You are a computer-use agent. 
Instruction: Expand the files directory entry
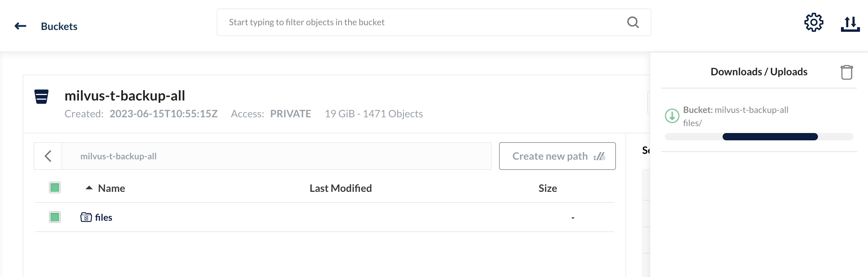point(103,217)
